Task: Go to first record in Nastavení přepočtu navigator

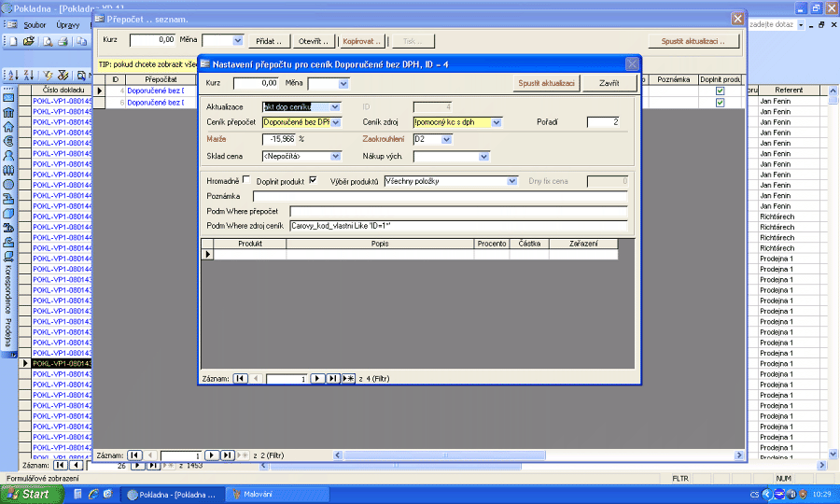Action: click(x=240, y=378)
